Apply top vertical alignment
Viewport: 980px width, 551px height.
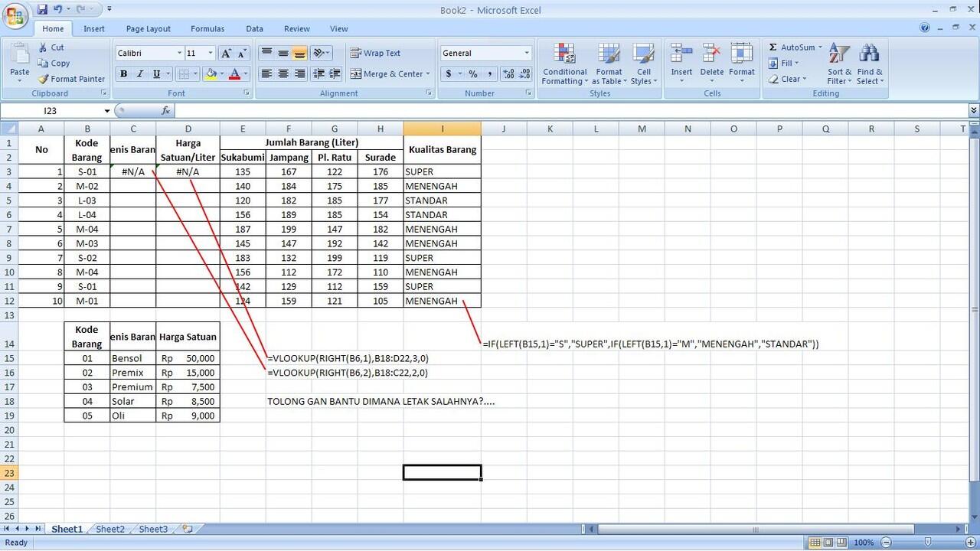266,54
